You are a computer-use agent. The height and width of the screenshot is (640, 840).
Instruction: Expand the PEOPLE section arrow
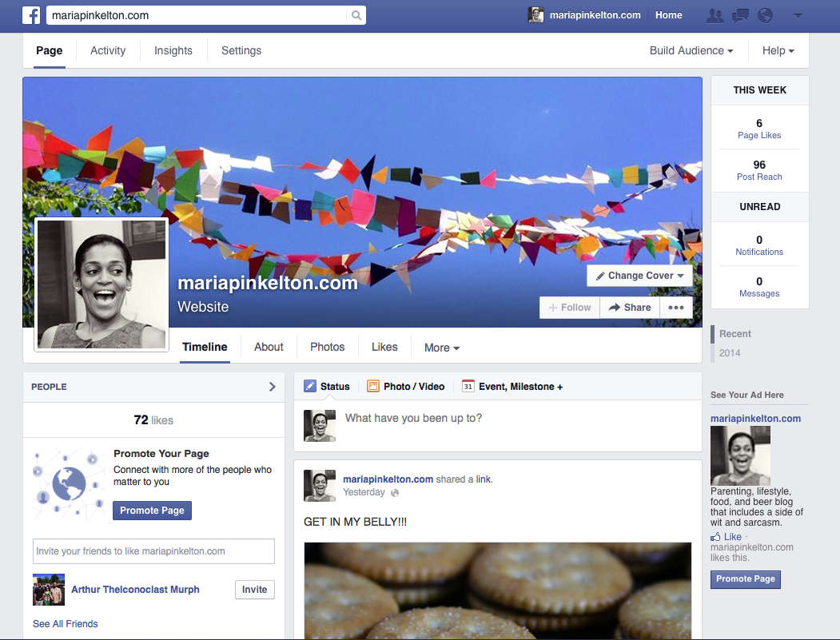click(272, 387)
